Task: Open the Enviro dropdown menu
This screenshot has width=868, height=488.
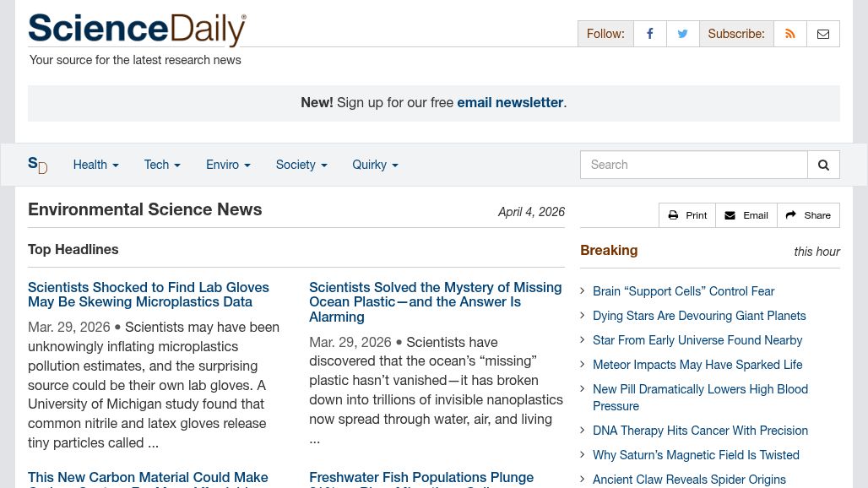Action: click(228, 165)
